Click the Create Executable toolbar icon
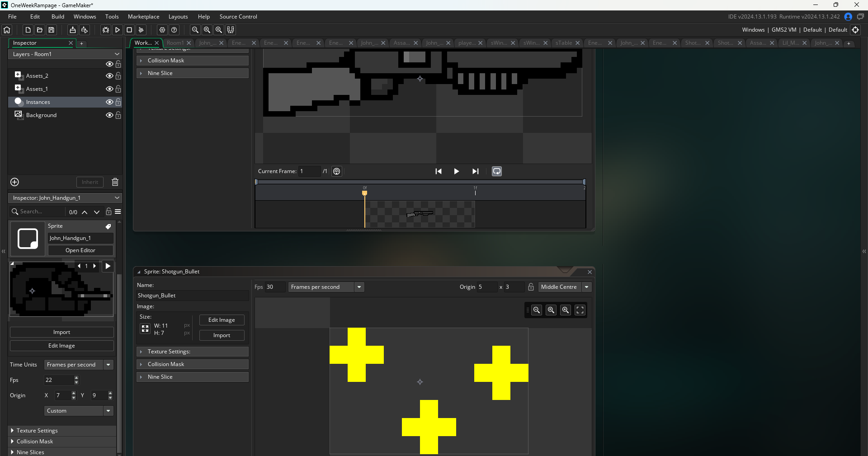 coord(72,30)
